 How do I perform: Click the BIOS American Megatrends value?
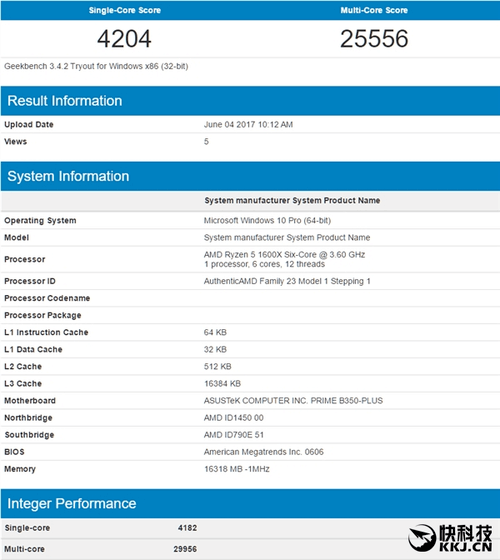click(x=264, y=452)
